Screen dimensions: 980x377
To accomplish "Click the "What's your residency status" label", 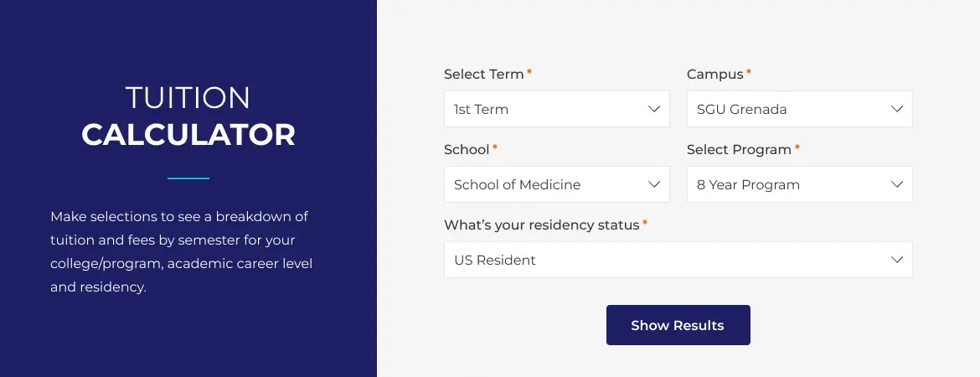I will coord(541,225).
